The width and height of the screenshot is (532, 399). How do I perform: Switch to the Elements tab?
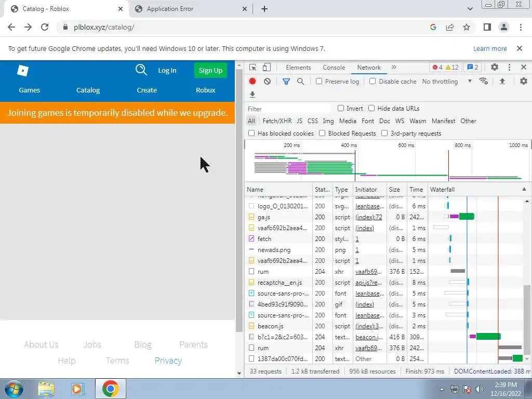[x=298, y=67]
